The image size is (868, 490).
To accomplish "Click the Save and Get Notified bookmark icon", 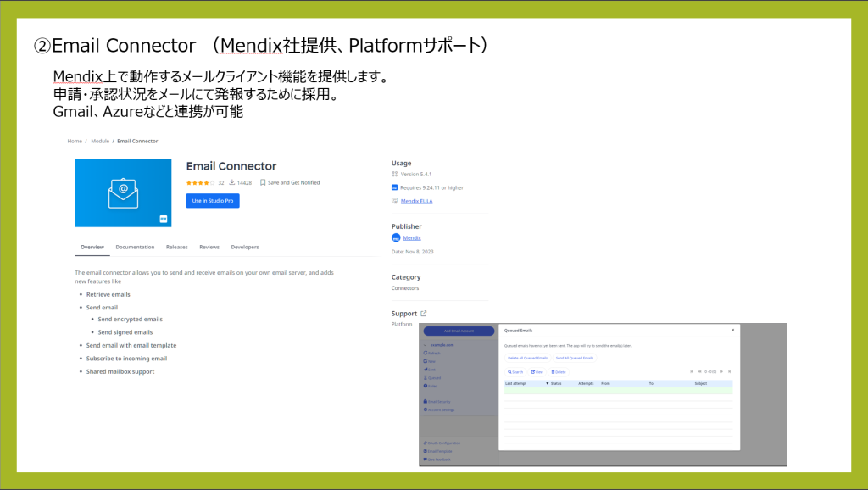I will pyautogui.click(x=264, y=182).
